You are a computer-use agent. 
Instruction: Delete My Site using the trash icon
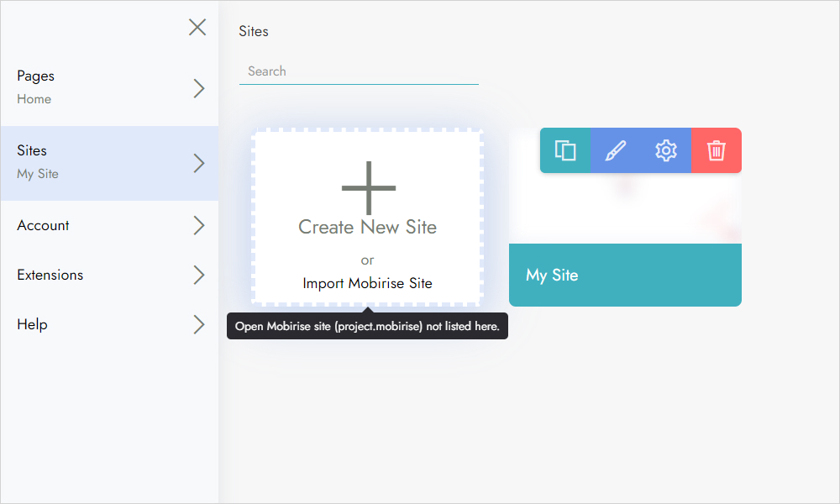pyautogui.click(x=716, y=150)
